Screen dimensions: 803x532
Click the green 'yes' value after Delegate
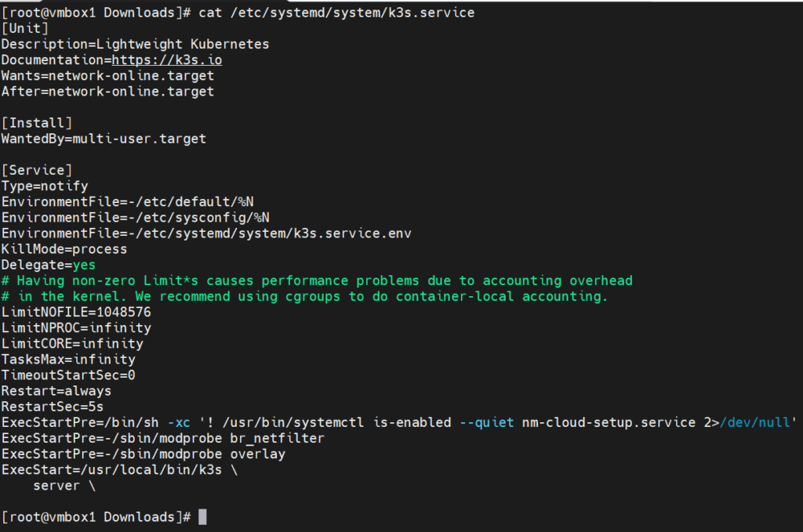coord(84,265)
